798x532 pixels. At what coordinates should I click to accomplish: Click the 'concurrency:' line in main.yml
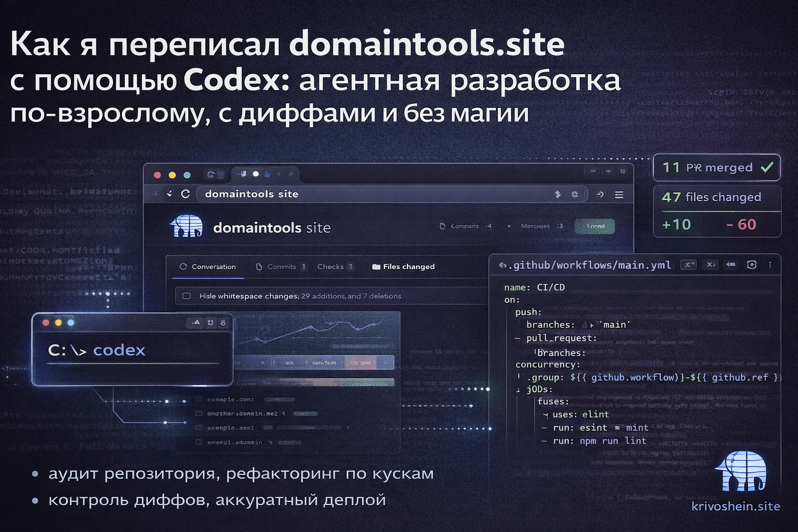(548, 364)
